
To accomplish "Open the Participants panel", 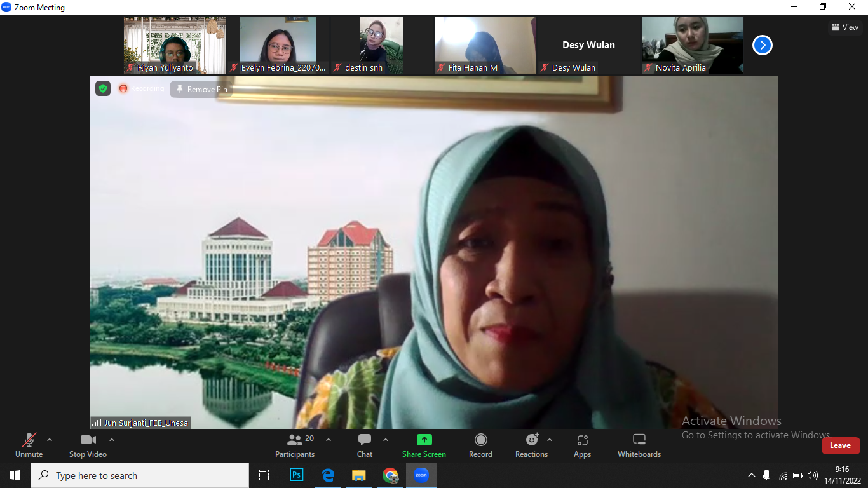I will tap(295, 445).
